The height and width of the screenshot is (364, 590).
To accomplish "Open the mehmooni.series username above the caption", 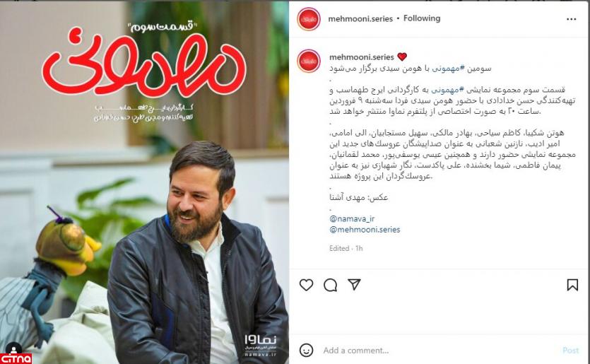I will (361, 57).
